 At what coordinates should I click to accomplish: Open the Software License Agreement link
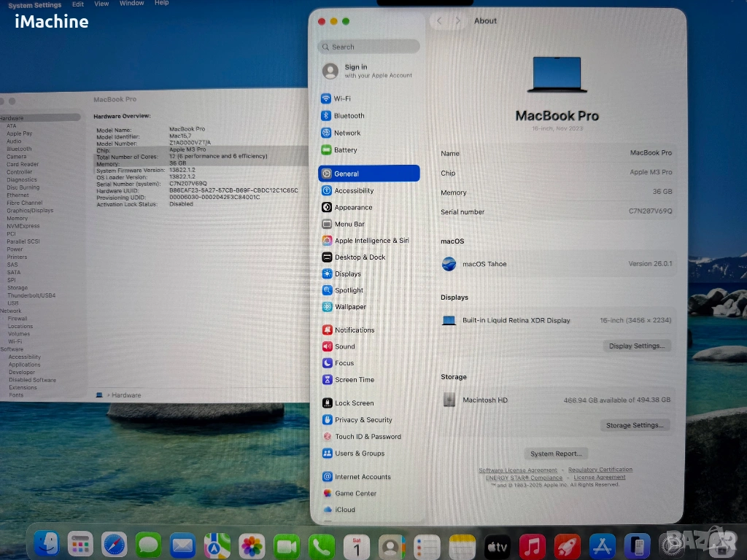(x=518, y=470)
